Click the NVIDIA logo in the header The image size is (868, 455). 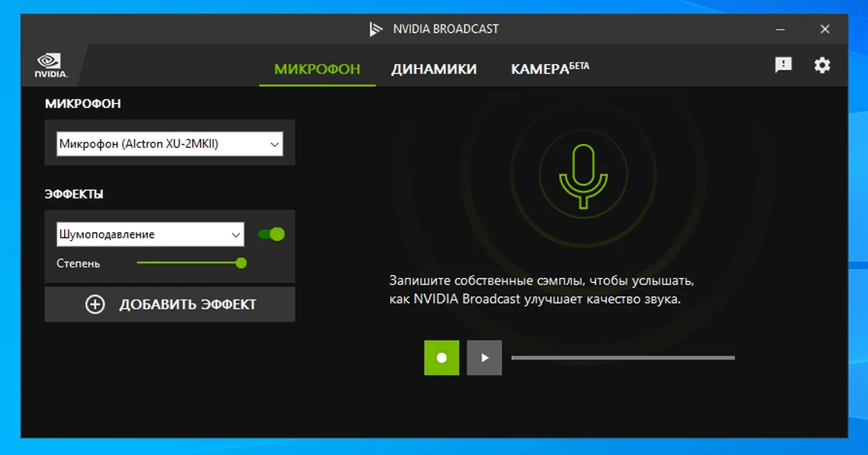point(50,66)
